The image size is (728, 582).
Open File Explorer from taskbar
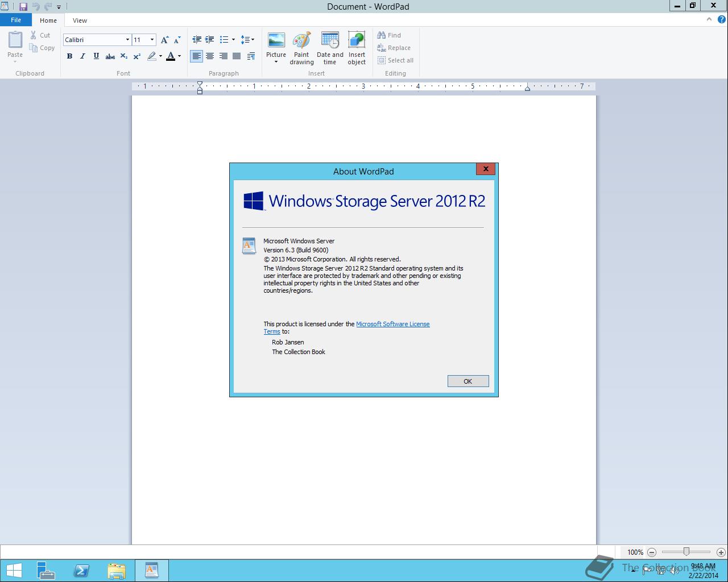tap(117, 571)
